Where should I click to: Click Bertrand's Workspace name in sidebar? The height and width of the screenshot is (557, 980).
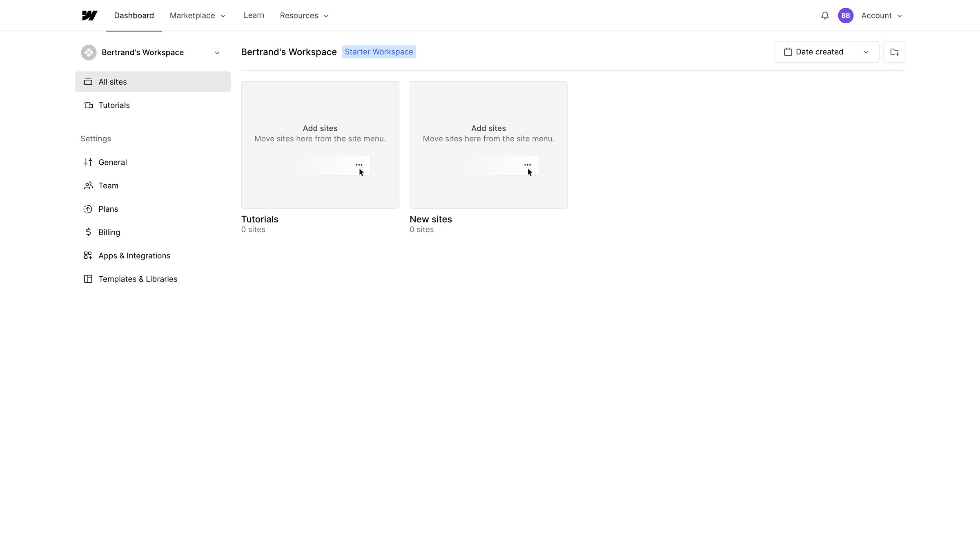143,52
